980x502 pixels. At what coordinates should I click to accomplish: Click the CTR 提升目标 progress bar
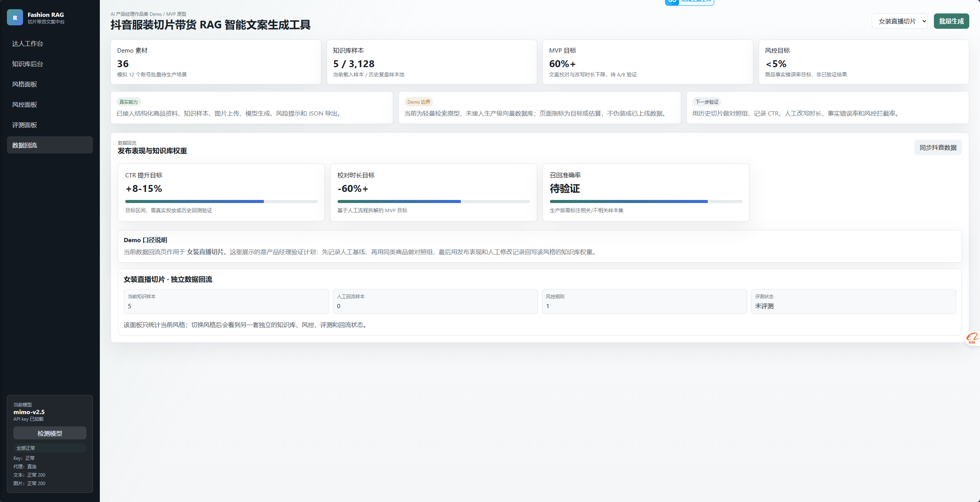click(x=221, y=201)
